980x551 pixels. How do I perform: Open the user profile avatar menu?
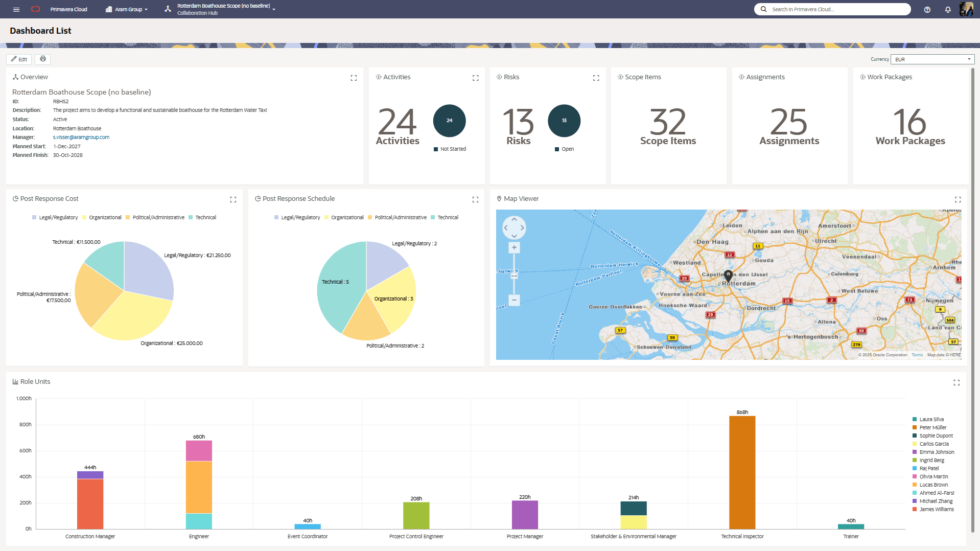coord(966,9)
